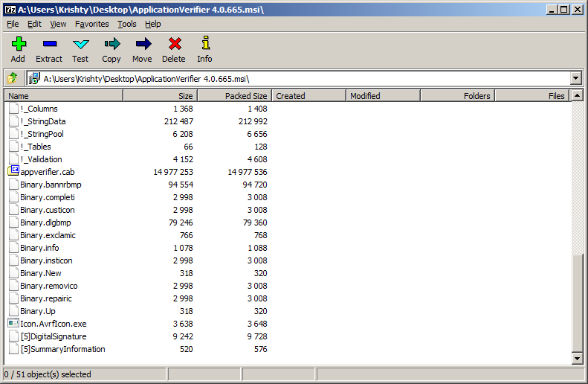This screenshot has height=384, width=588.
Task: Click the red Delete icon
Action: pyautogui.click(x=174, y=45)
